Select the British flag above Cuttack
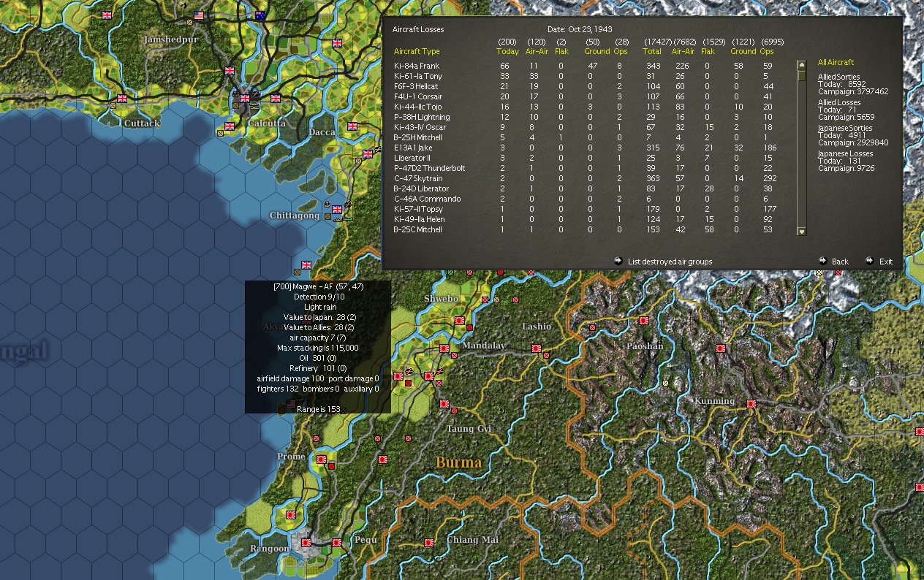Image resolution: width=924 pixels, height=580 pixels. click(x=122, y=98)
